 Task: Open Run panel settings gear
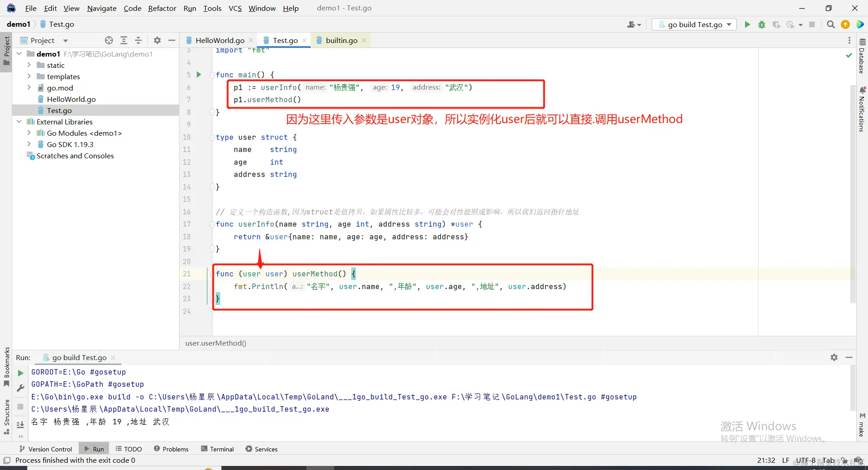coord(834,357)
